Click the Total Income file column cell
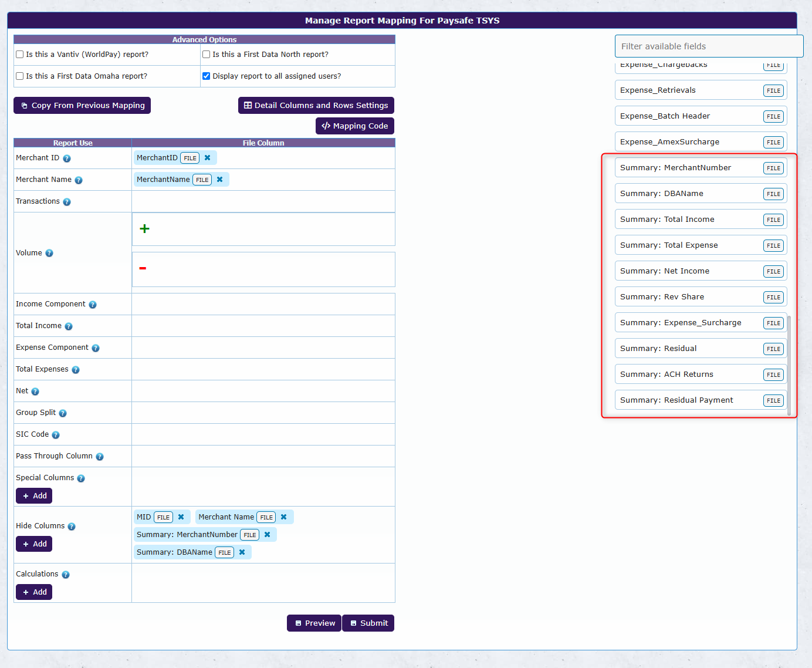The image size is (812, 668). click(263, 326)
